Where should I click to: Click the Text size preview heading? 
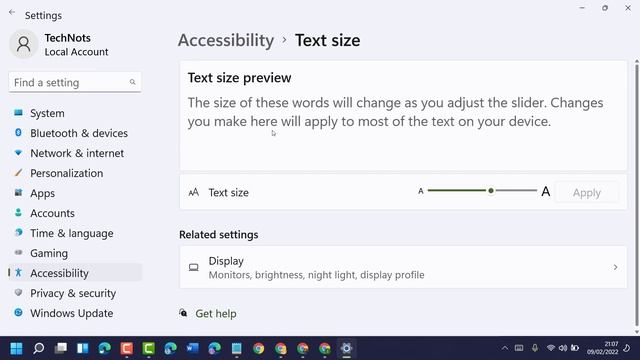(x=240, y=78)
